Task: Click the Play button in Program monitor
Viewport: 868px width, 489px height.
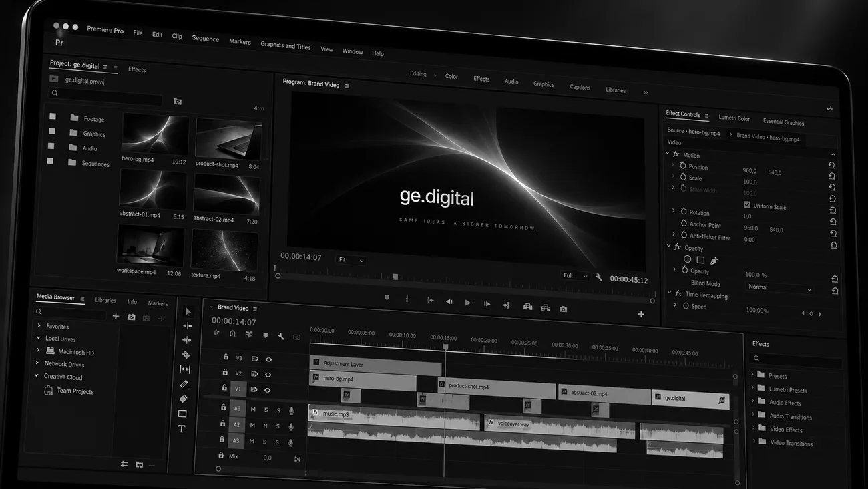Action: [x=468, y=303]
